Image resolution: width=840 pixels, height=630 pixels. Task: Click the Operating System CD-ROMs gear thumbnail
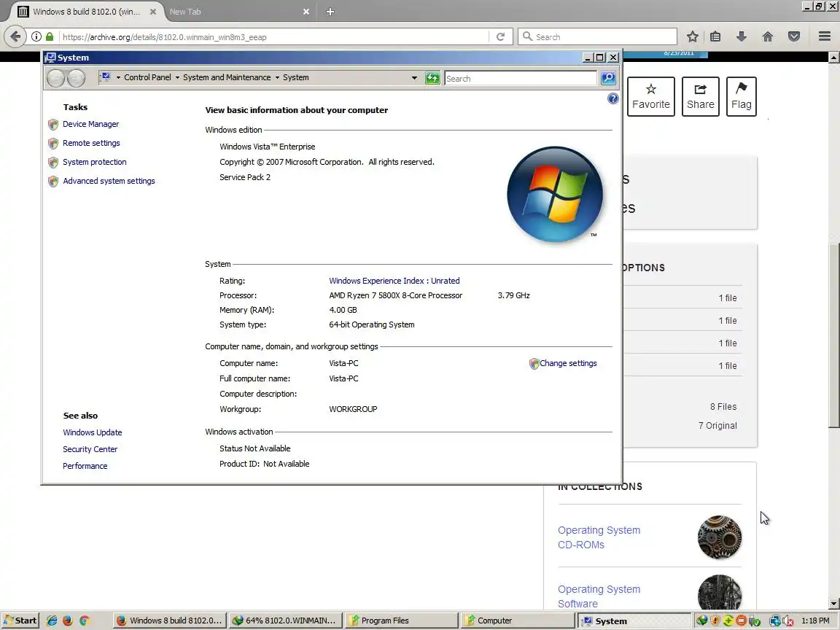pos(720,537)
